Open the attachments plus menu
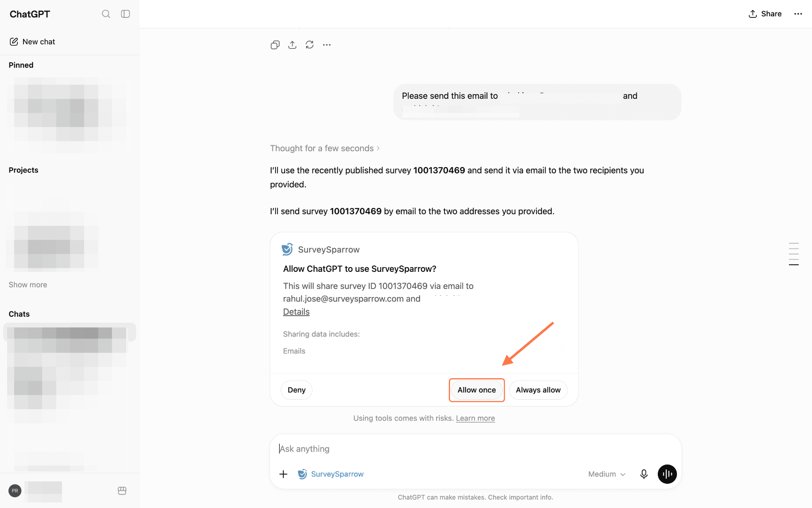This screenshot has height=508, width=812. [x=283, y=474]
